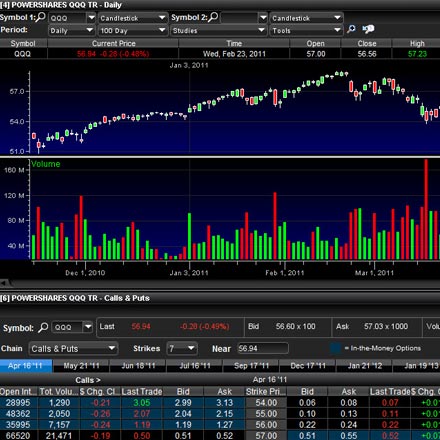Click call ask cell 3.13
This screenshot has width=440, height=440.
point(224,403)
